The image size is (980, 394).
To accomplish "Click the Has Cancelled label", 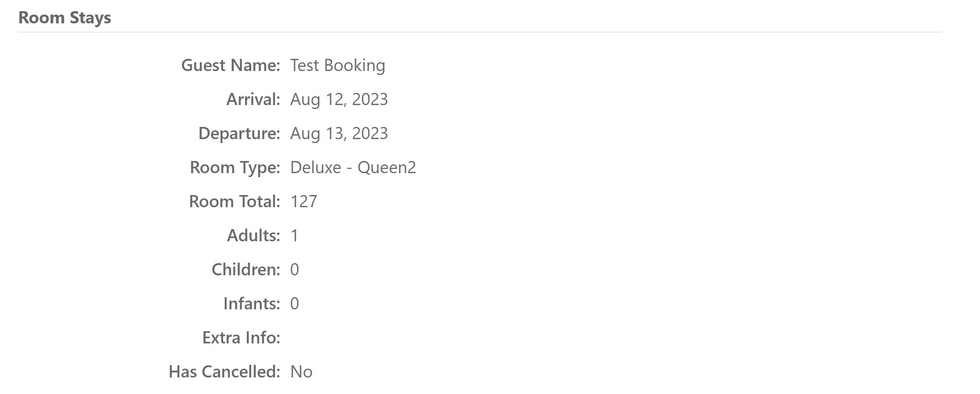I will click(224, 372).
